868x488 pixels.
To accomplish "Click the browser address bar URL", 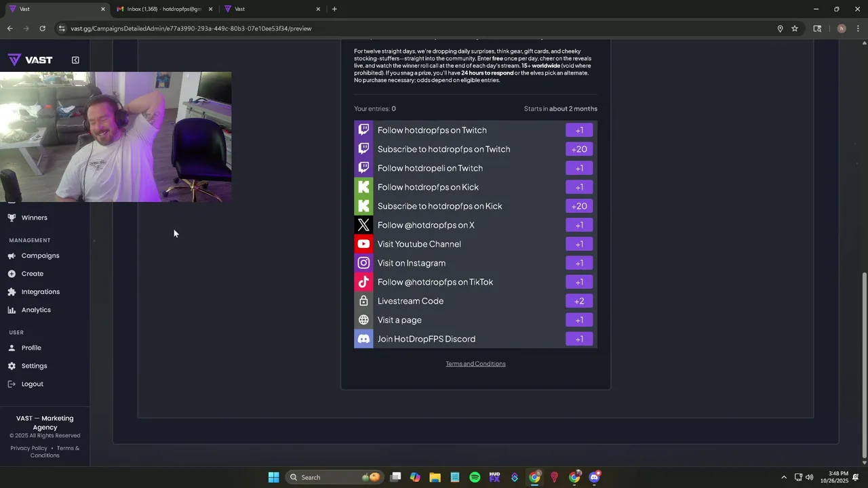I will point(191,28).
